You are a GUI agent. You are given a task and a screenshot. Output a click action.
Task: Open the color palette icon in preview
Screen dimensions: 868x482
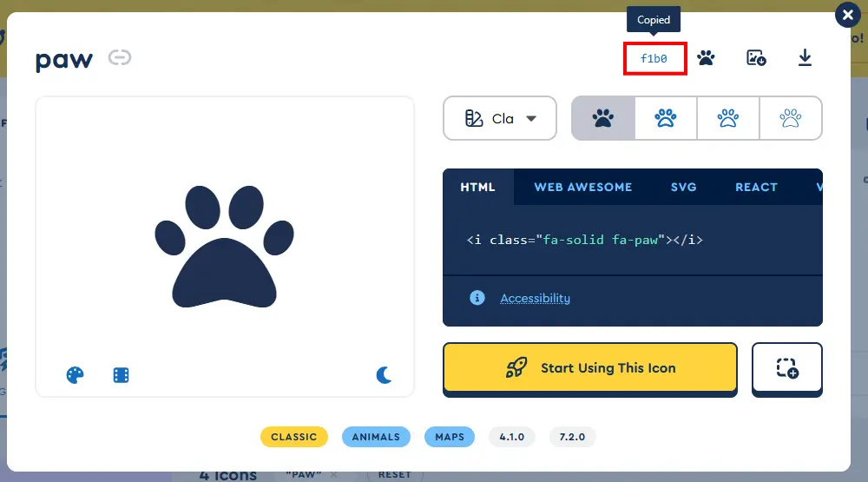click(x=76, y=375)
